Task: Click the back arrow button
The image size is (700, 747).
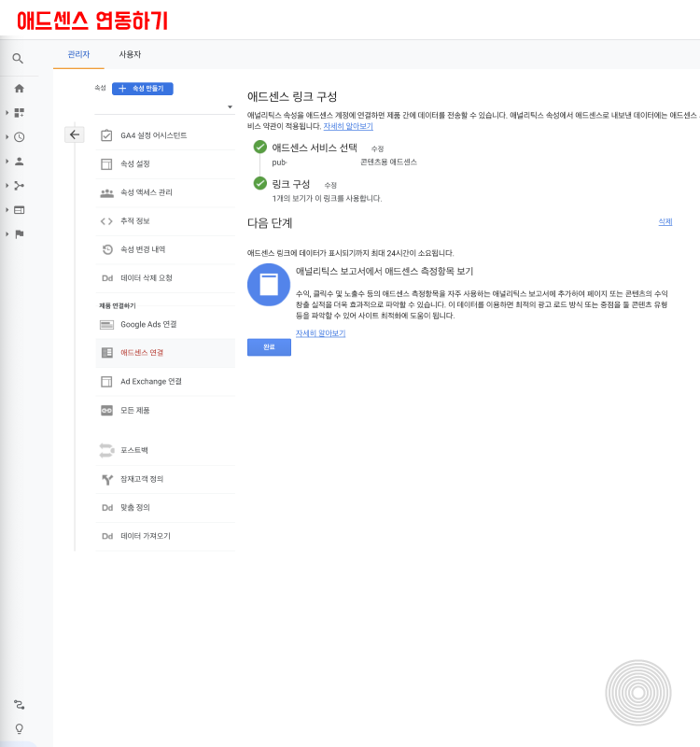Action: (x=75, y=134)
